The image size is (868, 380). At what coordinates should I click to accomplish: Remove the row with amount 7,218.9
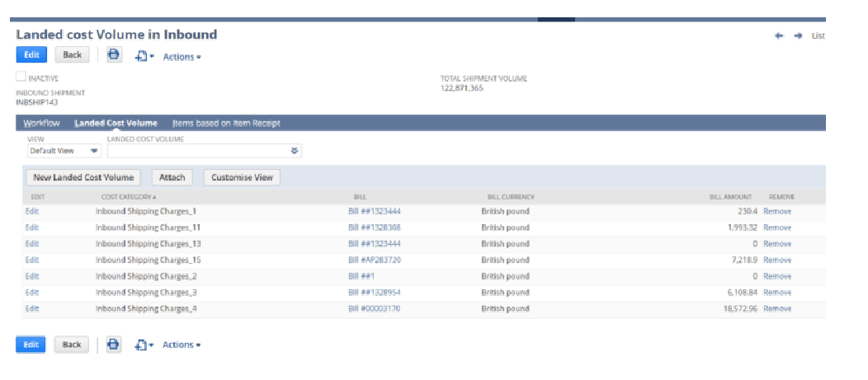point(777,260)
